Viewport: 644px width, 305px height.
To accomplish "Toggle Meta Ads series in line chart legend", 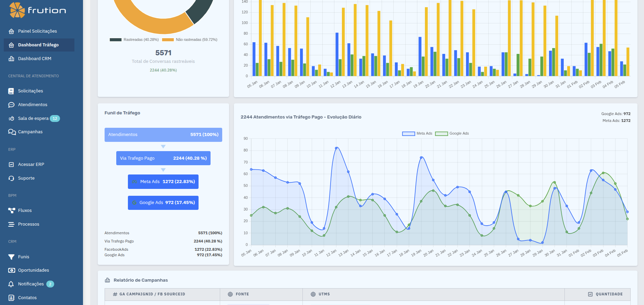I will (417, 134).
